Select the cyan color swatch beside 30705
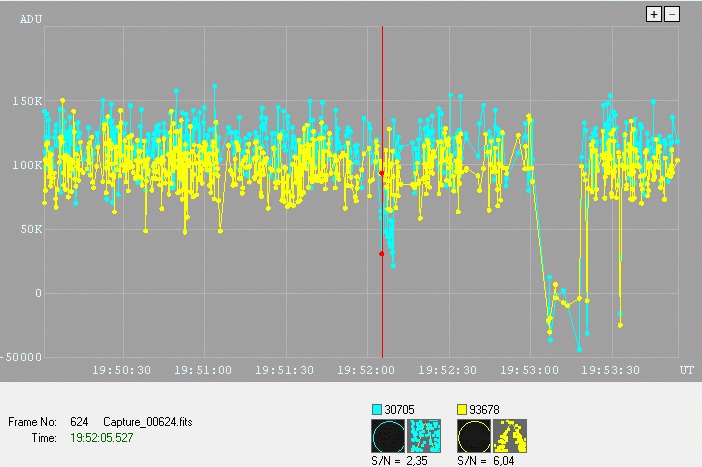Viewport: 702px width, 467px height. coord(377,410)
